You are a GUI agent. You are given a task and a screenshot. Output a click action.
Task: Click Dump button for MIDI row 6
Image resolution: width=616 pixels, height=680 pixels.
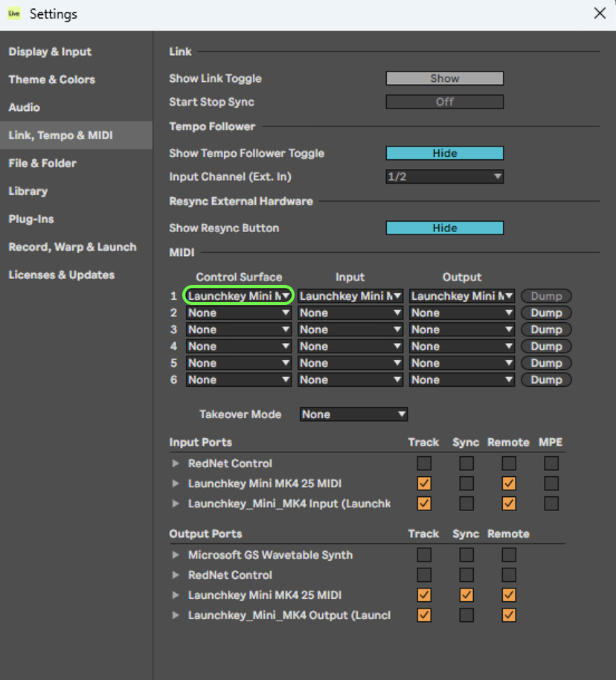546,380
